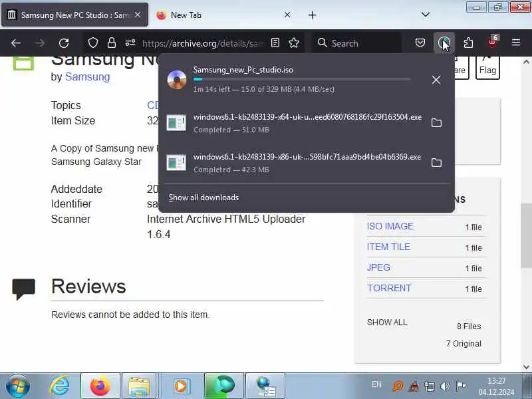
Task: Download the ITEM TILE option
Action: coord(388,247)
